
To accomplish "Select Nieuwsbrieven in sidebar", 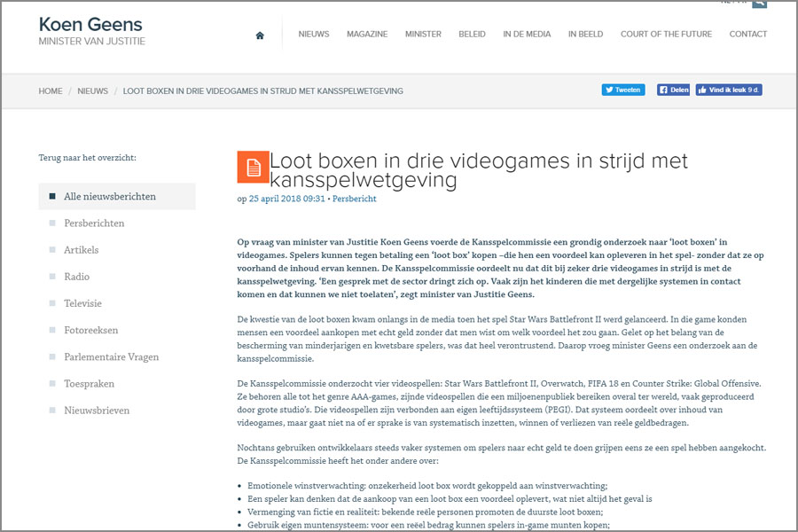I will (96, 411).
